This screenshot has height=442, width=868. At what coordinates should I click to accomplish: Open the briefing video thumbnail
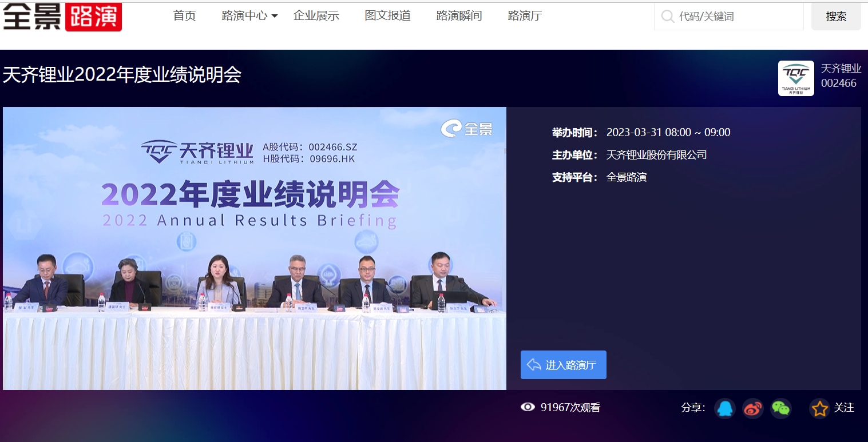tap(255, 248)
